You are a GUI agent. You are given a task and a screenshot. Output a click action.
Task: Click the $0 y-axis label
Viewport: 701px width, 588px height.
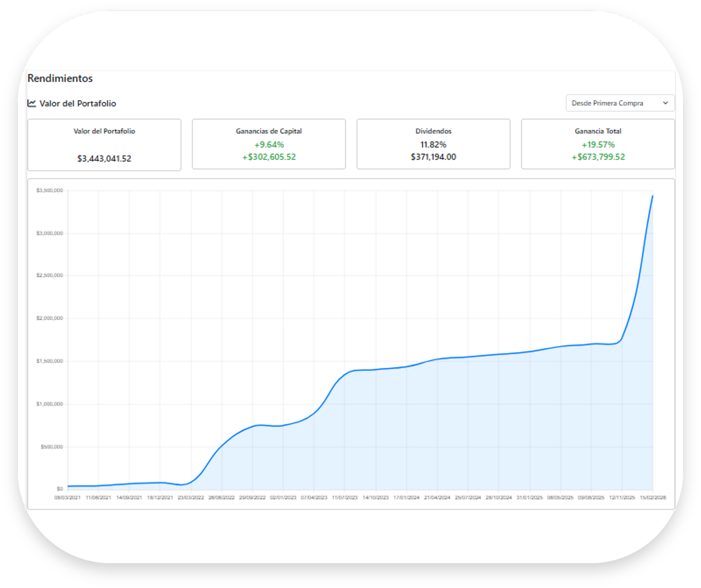59,489
